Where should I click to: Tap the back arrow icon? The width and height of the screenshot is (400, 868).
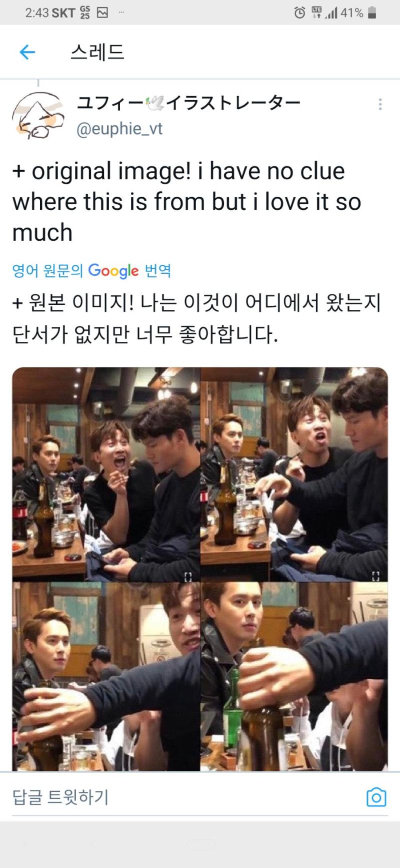pos(27,52)
